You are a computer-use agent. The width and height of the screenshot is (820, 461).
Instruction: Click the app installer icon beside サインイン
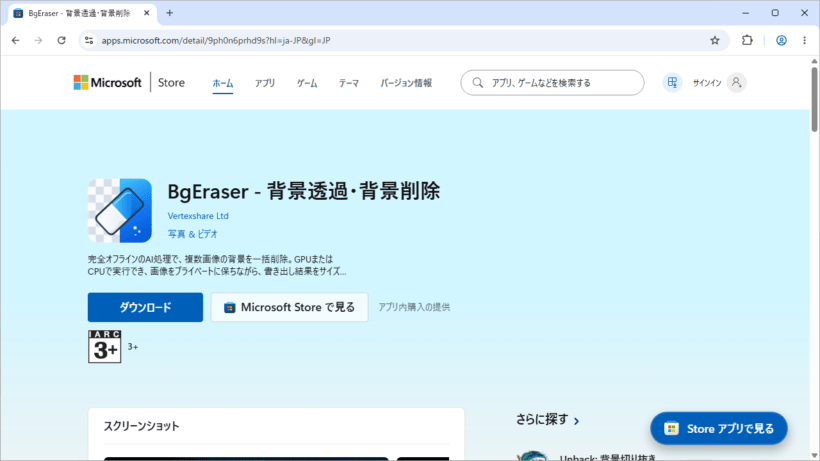[672, 83]
